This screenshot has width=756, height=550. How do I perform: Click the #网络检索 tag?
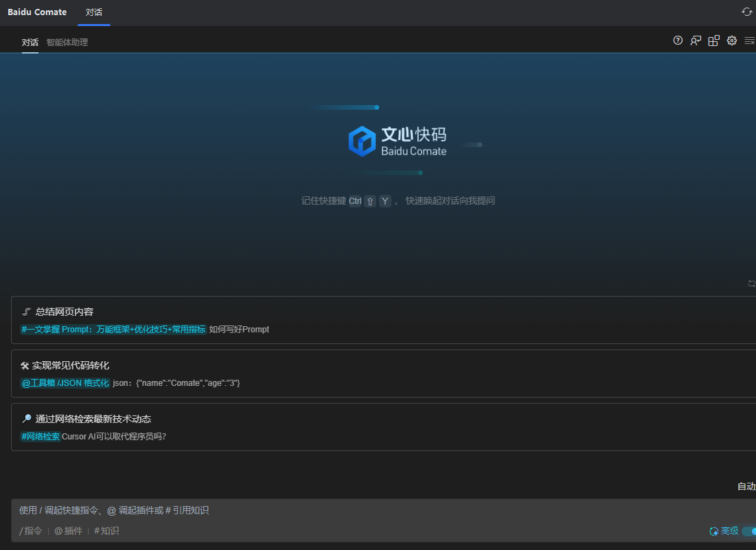pyautogui.click(x=41, y=436)
